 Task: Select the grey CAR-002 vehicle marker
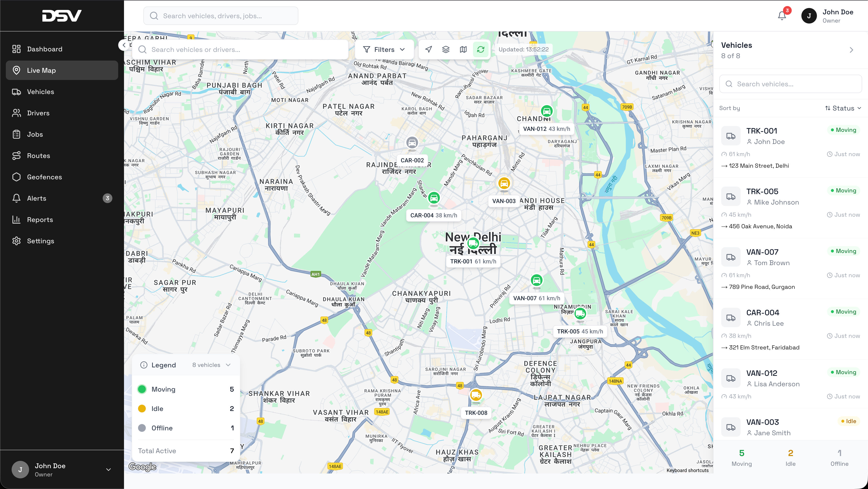point(412,143)
